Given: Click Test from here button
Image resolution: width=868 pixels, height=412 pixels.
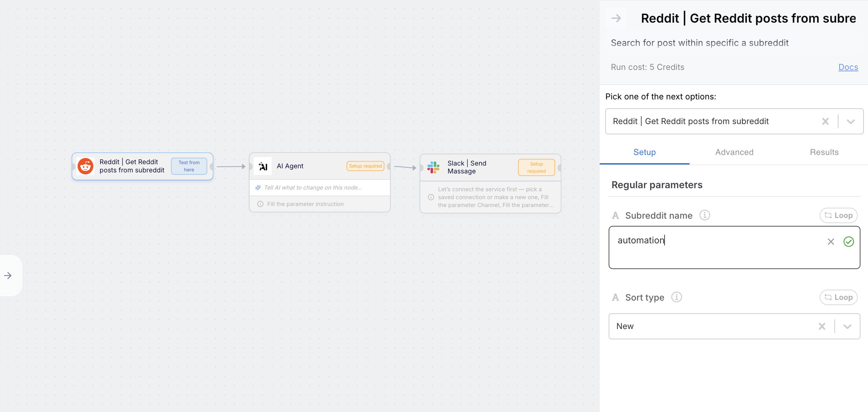Looking at the screenshot, I should (189, 166).
